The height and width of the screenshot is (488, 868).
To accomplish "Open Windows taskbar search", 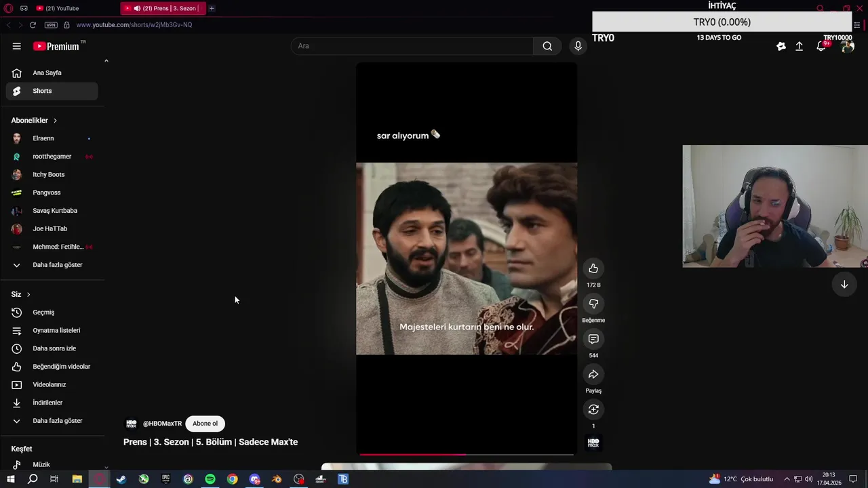I will (x=33, y=479).
